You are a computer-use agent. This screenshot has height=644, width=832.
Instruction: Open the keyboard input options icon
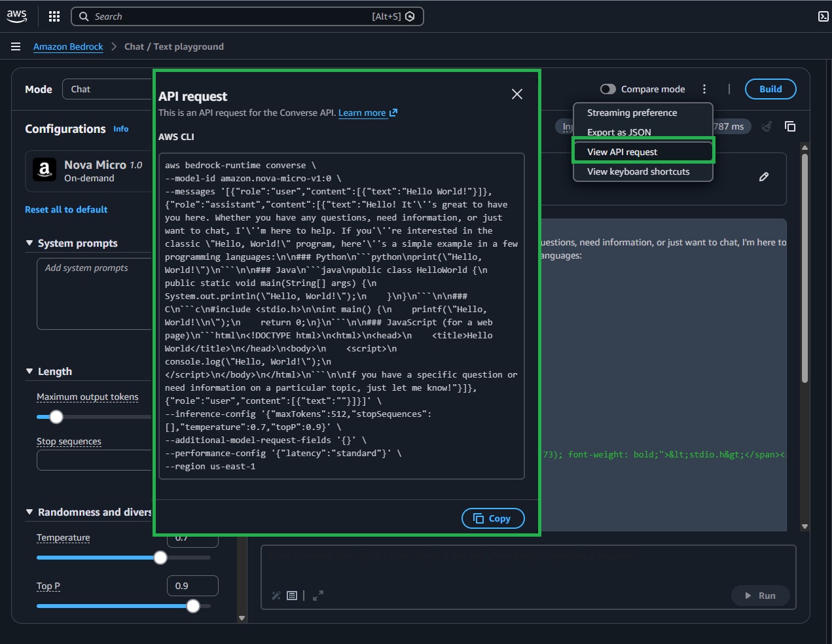click(x=291, y=596)
